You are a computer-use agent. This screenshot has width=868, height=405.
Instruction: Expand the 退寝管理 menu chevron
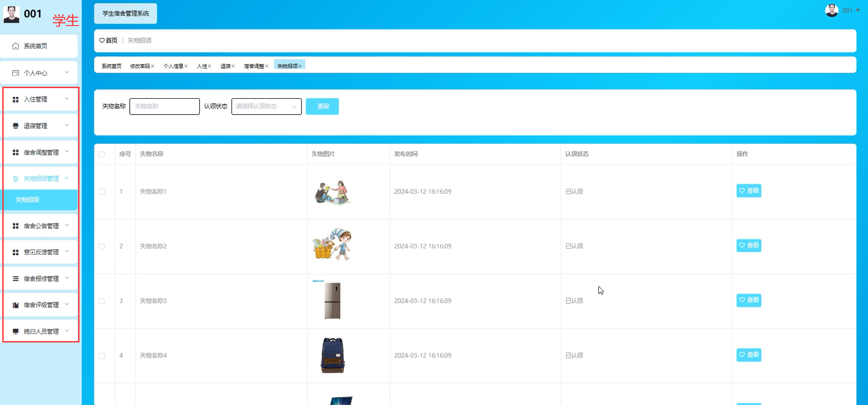click(67, 125)
